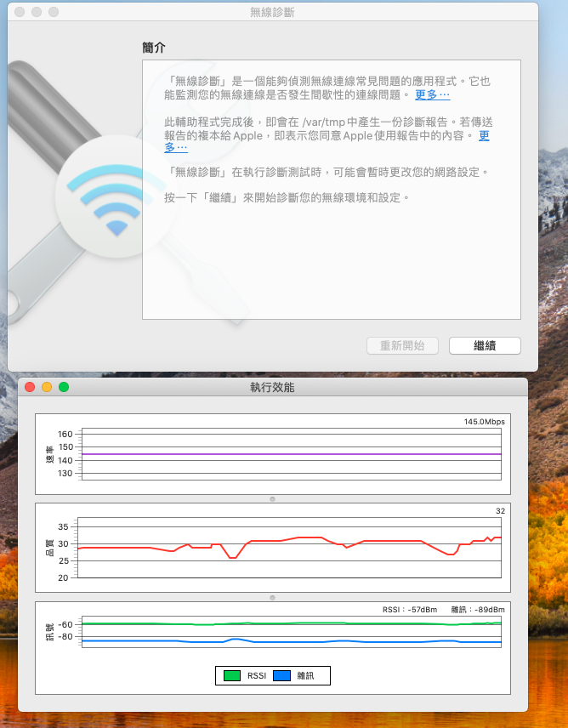Click the 雜訊：-89dBm reading
Viewport: 568px width, 728px height.
point(478,610)
